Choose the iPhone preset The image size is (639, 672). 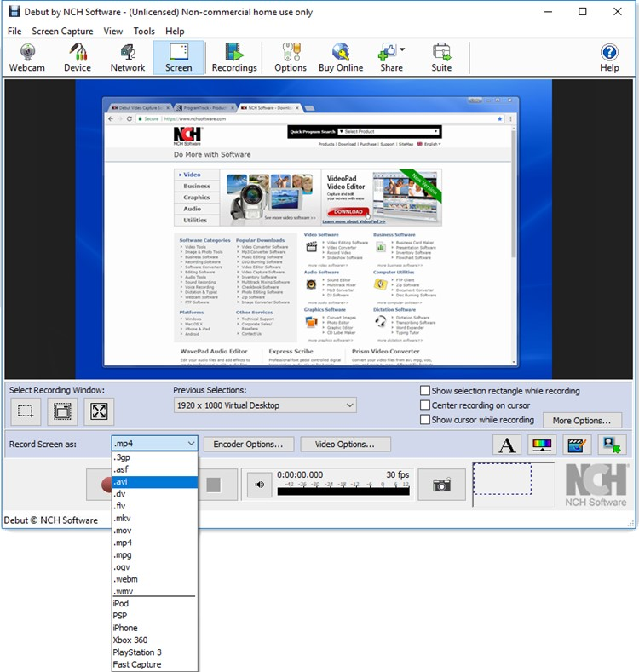(155, 628)
